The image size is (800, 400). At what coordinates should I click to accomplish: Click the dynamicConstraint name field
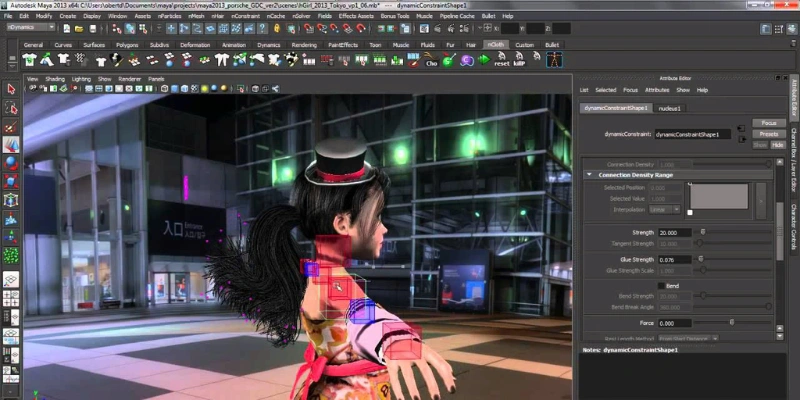coord(693,135)
